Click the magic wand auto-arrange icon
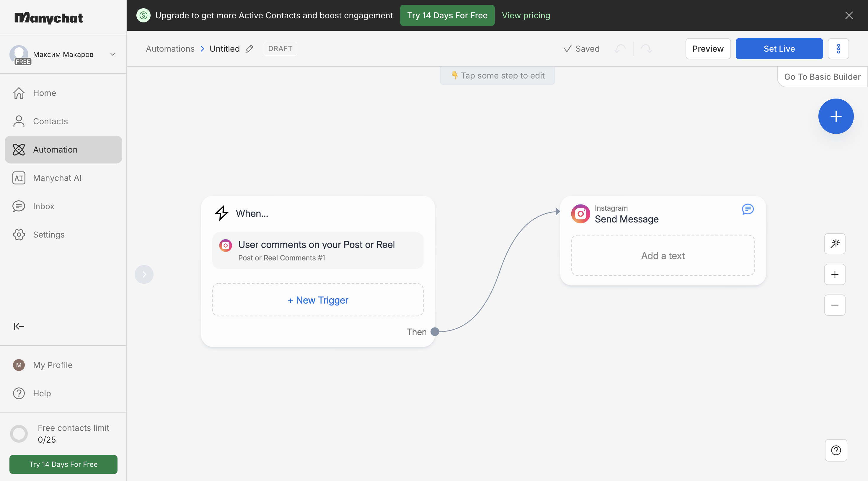868x481 pixels. click(835, 243)
